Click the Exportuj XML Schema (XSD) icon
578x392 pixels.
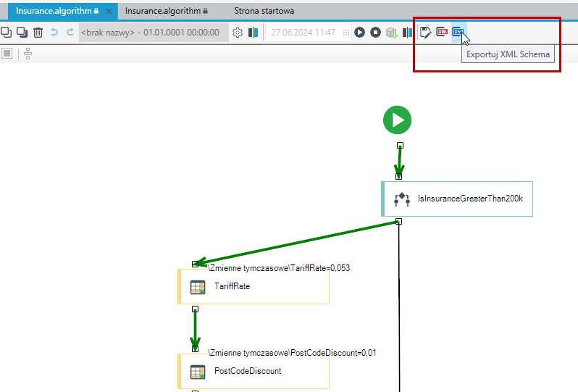(458, 32)
